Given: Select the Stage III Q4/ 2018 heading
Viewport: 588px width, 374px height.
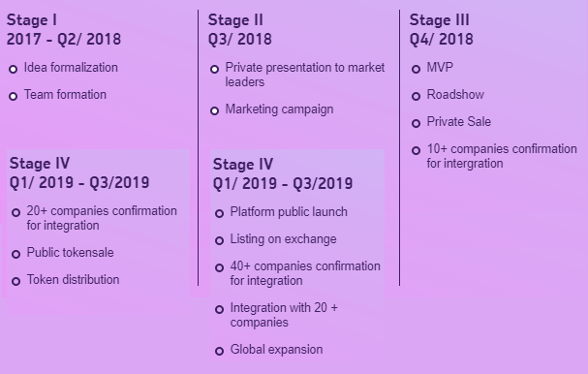Looking at the screenshot, I should click(442, 30).
